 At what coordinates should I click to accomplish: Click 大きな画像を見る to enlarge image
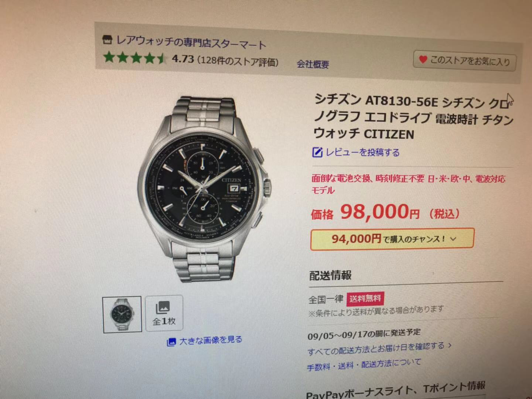coord(211,340)
